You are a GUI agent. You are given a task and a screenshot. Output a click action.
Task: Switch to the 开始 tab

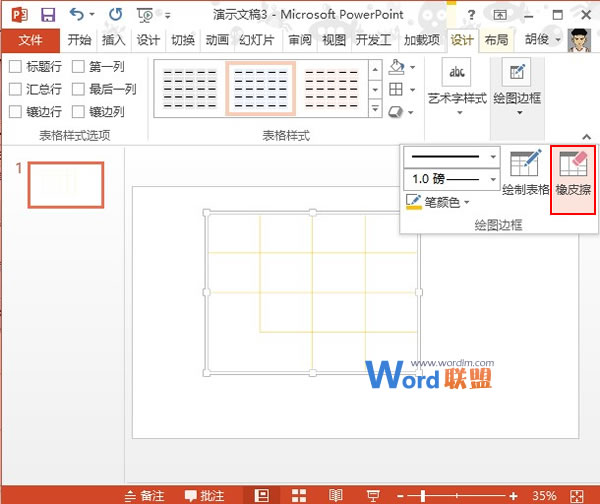79,40
